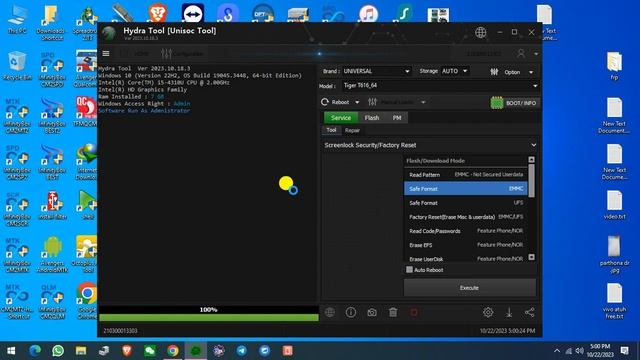Open Google Chrome from the taskbar
The width and height of the screenshot is (640, 360).
[x=173, y=351]
